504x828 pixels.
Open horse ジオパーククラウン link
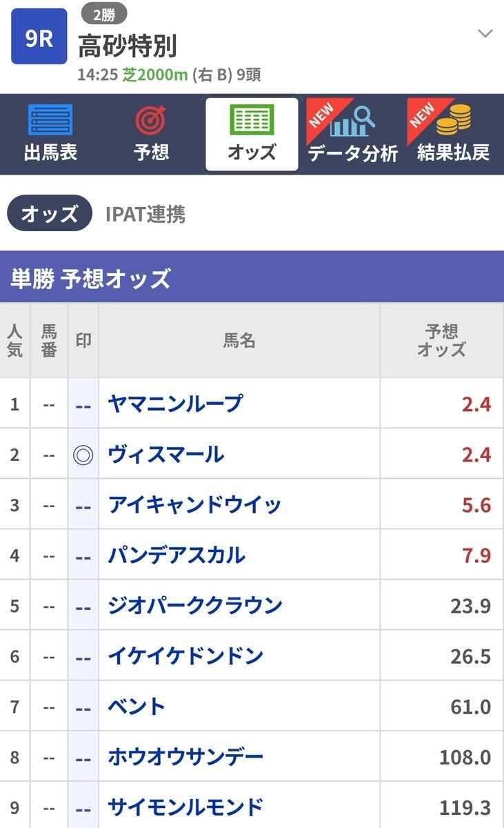195,605
